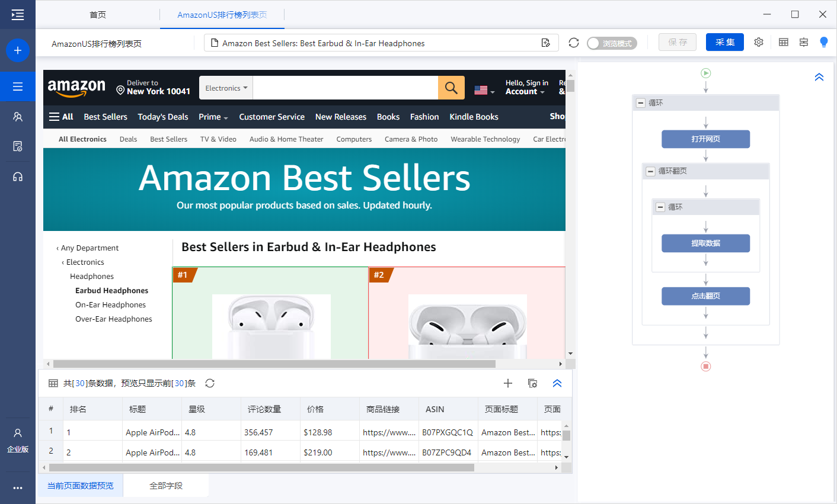The image size is (837, 504).
Task: Collapse the outer 循环 loop block
Action: (641, 103)
